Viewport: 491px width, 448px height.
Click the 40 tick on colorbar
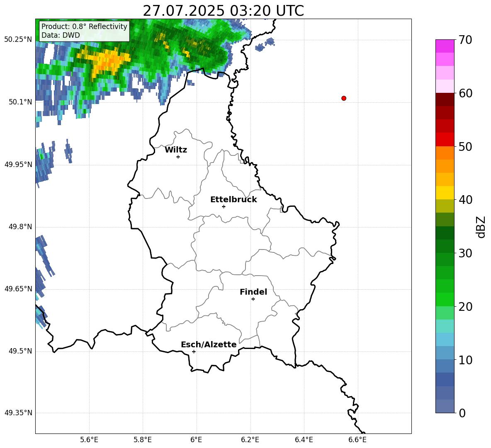(465, 200)
